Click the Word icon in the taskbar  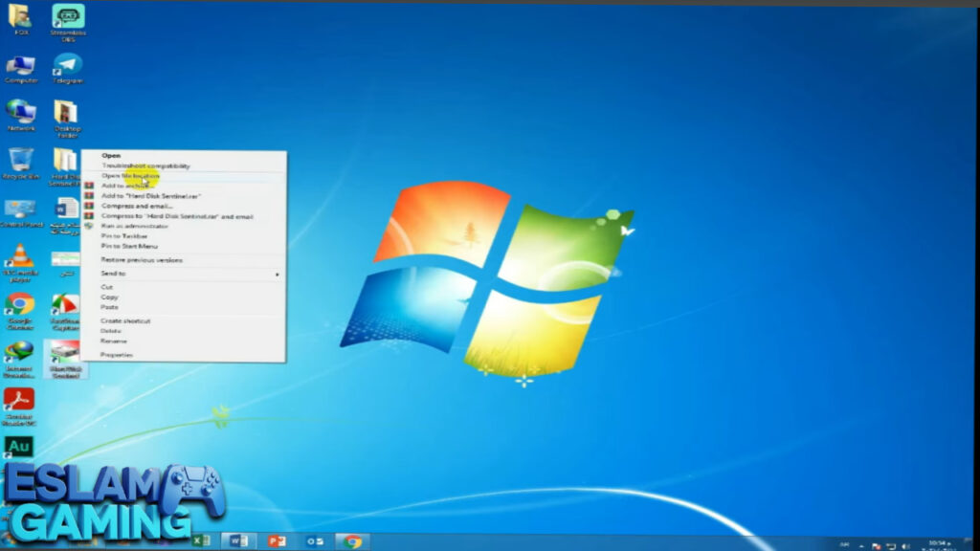click(237, 541)
